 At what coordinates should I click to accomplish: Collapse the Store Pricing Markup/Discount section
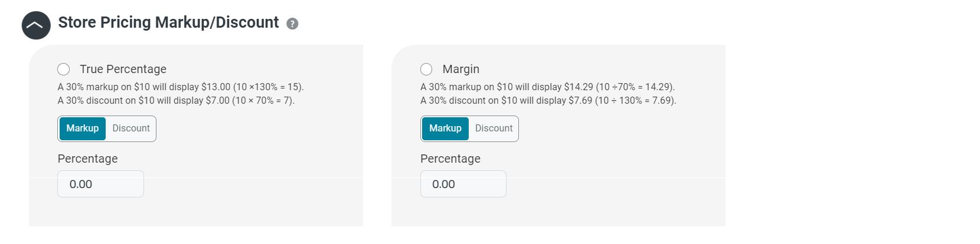[x=36, y=25]
